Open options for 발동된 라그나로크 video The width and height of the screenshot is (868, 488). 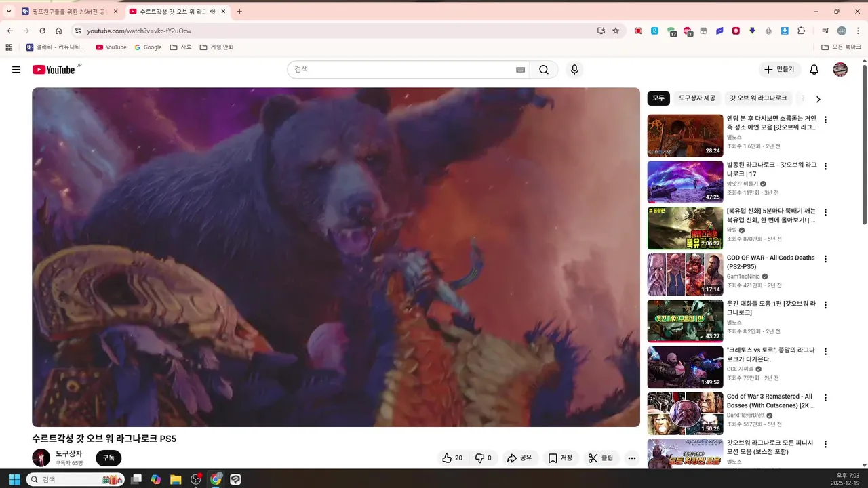click(825, 166)
